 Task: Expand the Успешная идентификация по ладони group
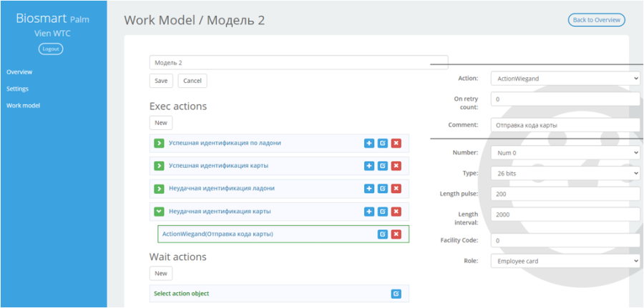[159, 143]
